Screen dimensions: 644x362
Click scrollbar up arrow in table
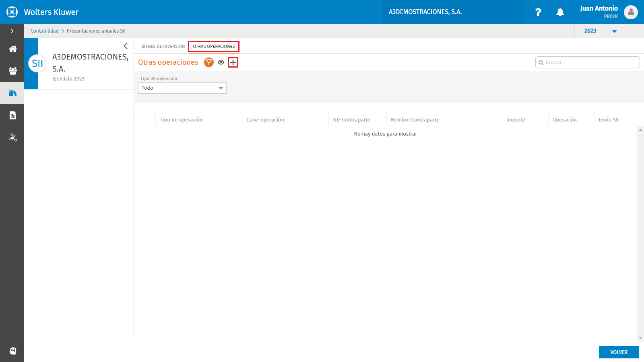pyautogui.click(x=640, y=130)
